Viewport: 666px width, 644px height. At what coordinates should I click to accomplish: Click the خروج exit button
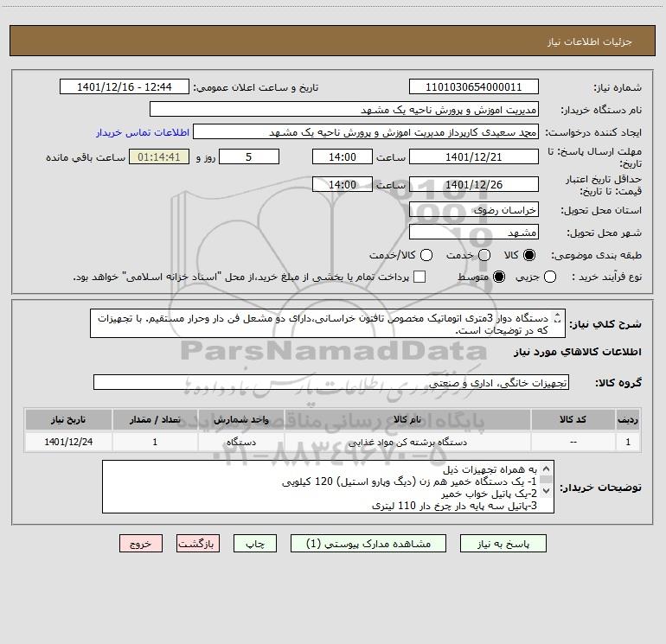point(141,544)
